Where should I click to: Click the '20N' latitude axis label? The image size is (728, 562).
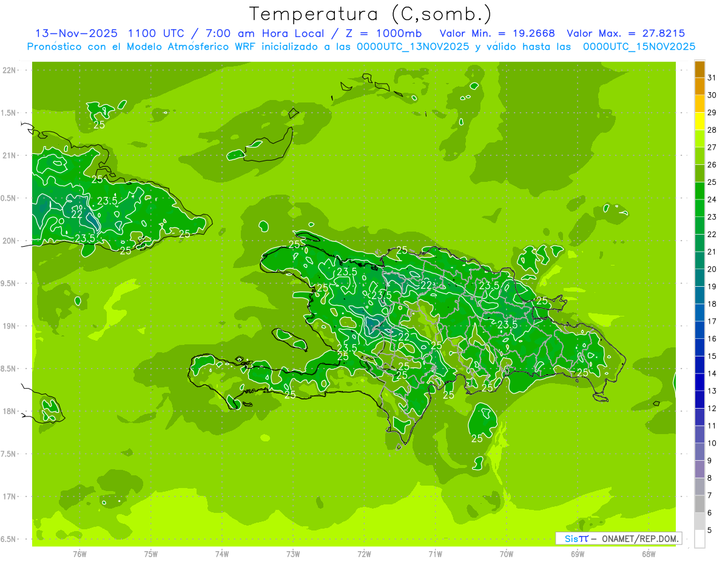tap(10, 241)
